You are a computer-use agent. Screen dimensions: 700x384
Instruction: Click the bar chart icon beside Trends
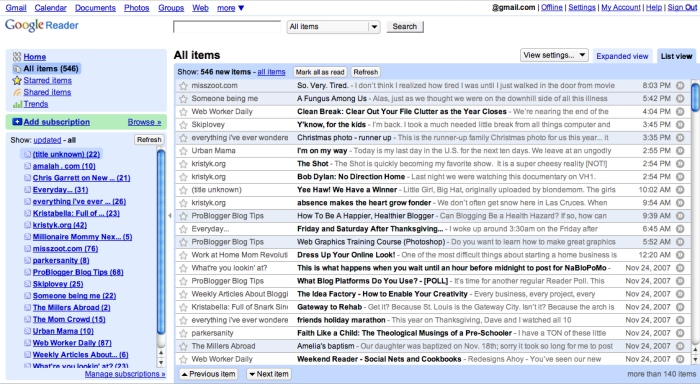click(x=17, y=104)
